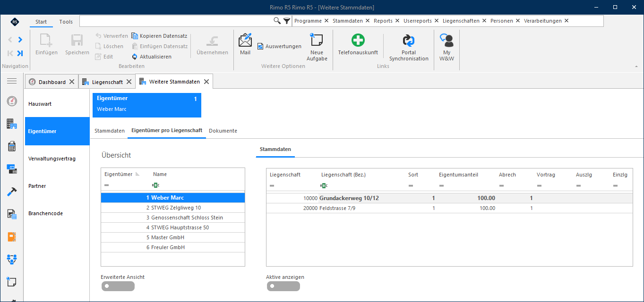Open the people group icon in sidebar

pyautogui.click(x=12, y=259)
